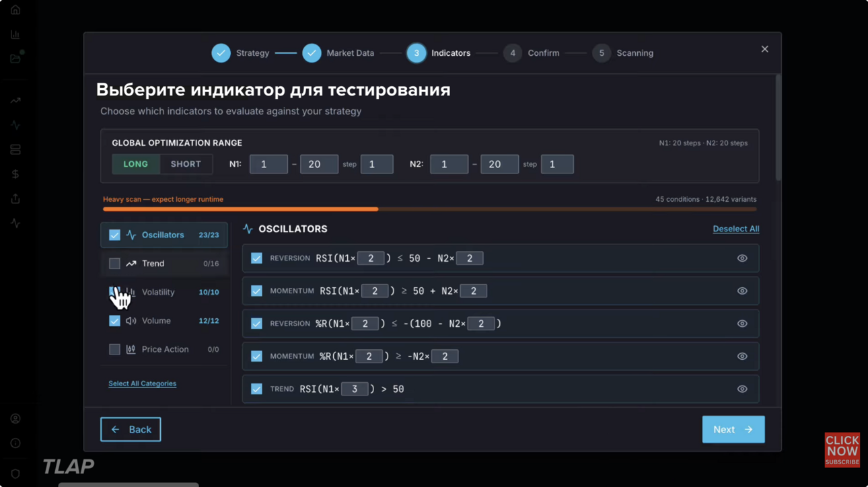Open the Volatility category
The image size is (868, 487).
pos(164,292)
